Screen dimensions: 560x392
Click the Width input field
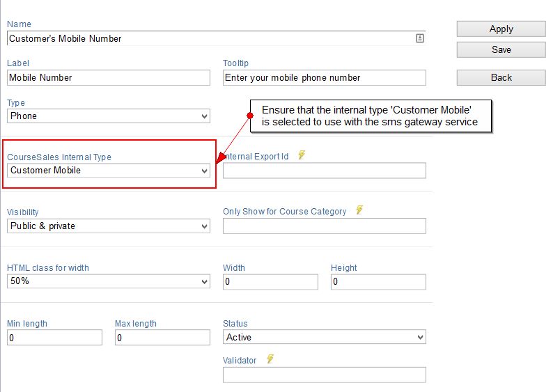tap(270, 282)
